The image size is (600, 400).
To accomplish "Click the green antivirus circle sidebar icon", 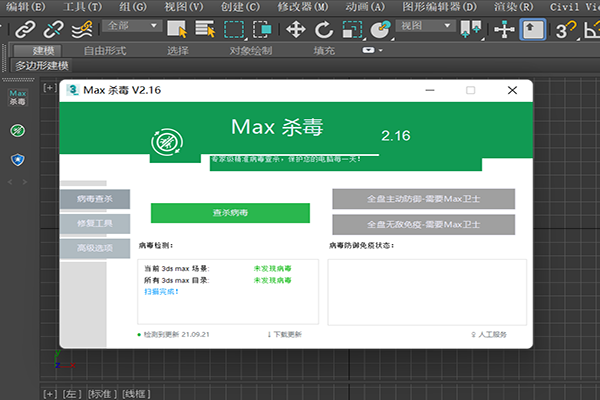I will click(x=18, y=131).
